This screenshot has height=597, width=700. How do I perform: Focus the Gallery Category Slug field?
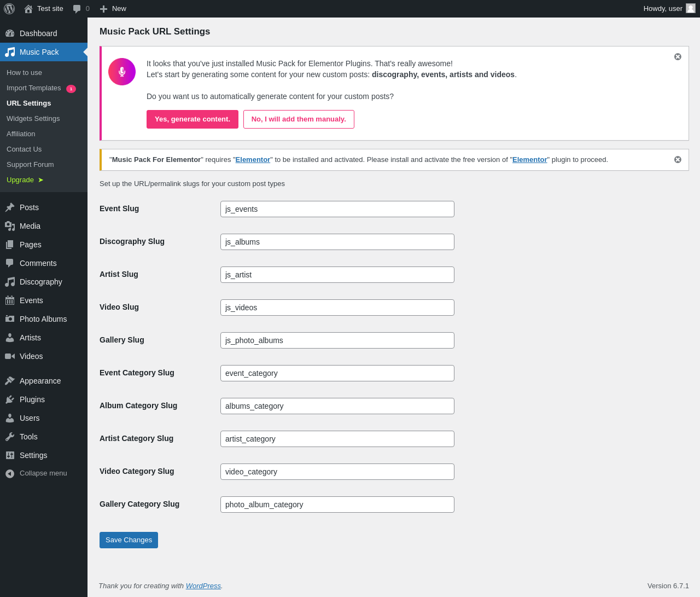(x=337, y=505)
